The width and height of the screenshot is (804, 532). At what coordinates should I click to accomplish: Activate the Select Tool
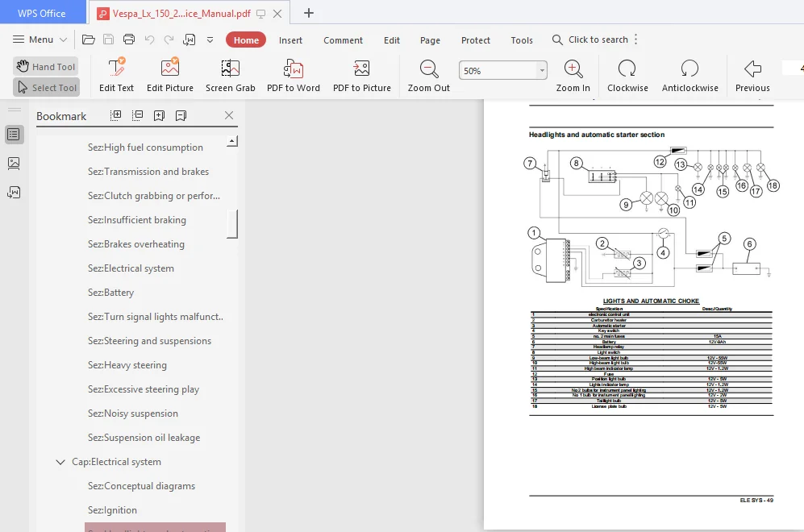point(46,88)
